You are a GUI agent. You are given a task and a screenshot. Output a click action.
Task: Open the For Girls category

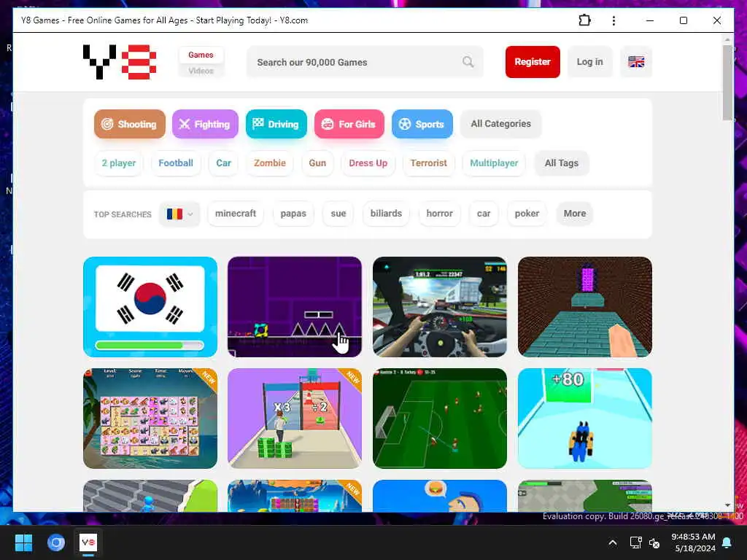(349, 124)
